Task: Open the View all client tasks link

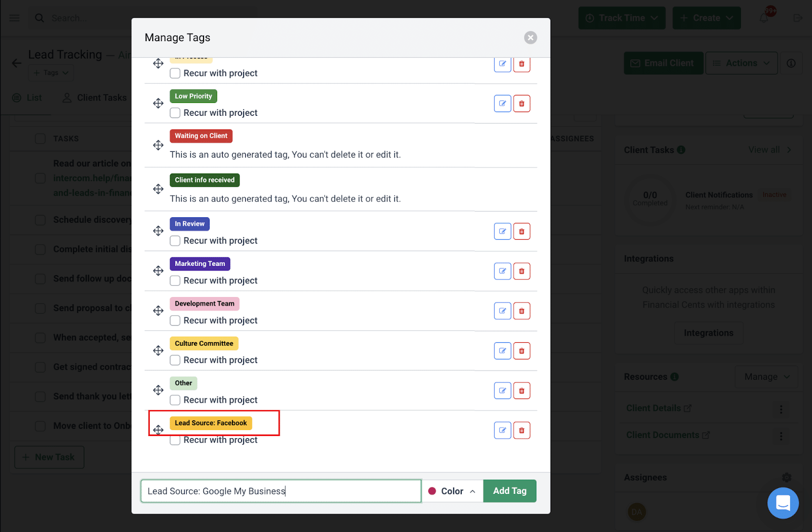Action: (770, 150)
